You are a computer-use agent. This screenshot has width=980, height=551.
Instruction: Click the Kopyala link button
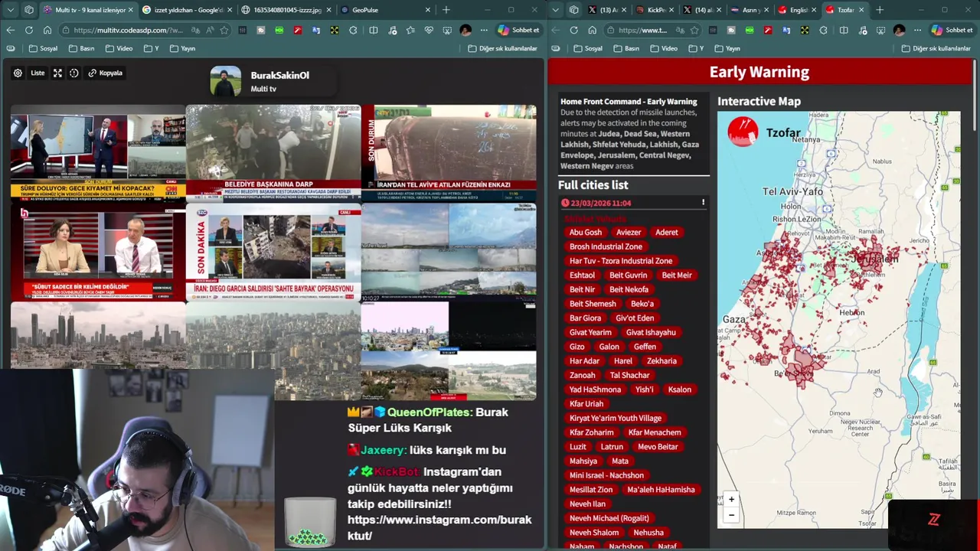click(x=105, y=73)
